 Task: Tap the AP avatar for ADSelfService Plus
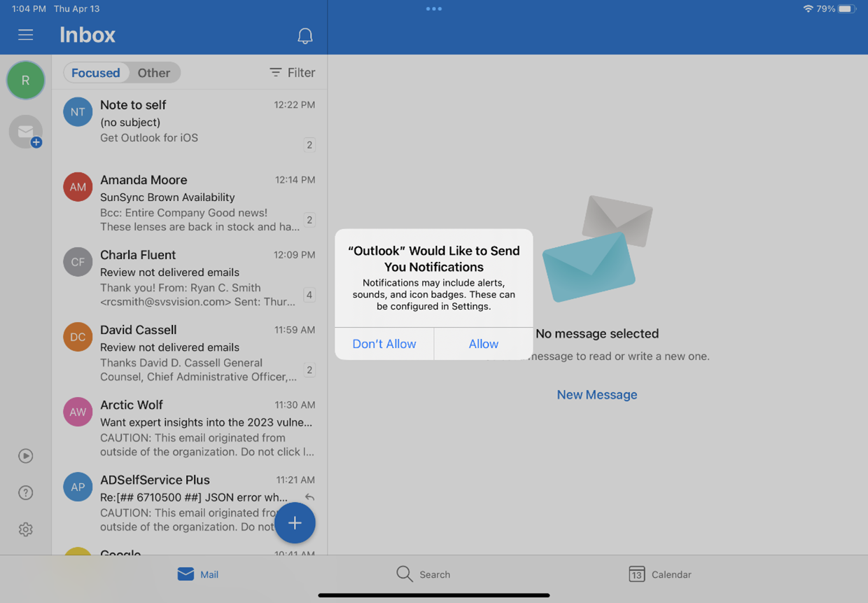tap(78, 487)
